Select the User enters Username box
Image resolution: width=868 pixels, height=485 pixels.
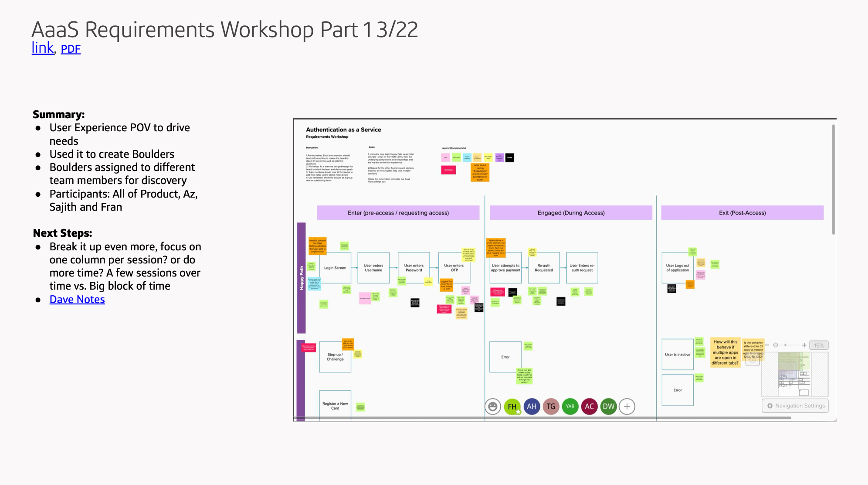coord(373,268)
